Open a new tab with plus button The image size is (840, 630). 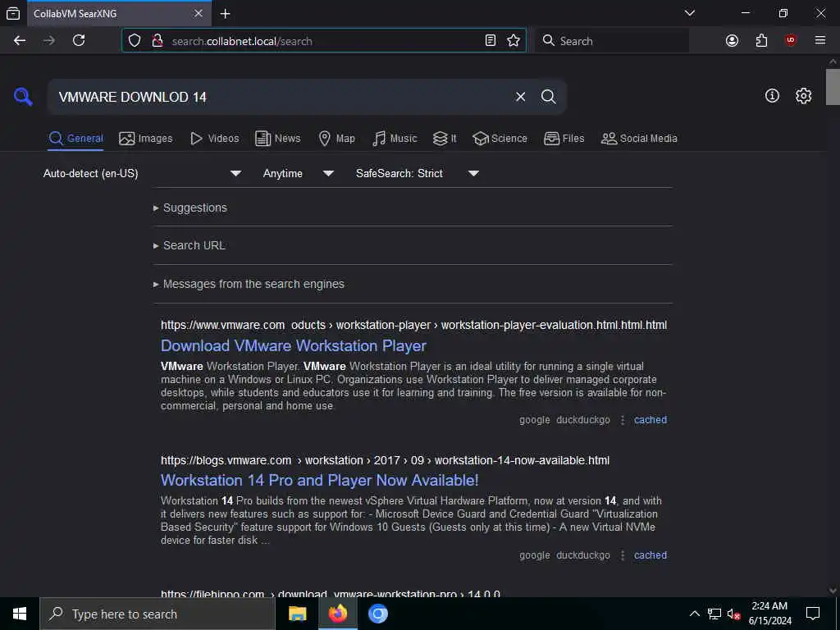coord(226,13)
